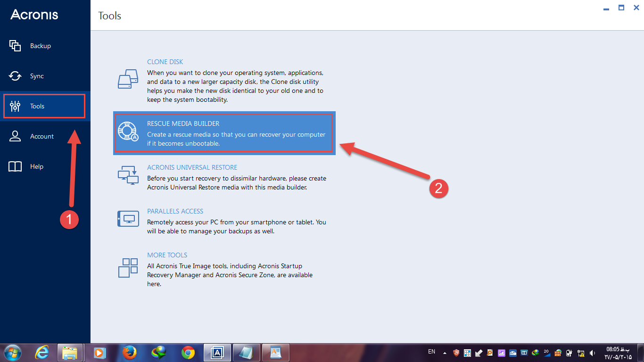Open the MORE TOOLS link
This screenshot has height=362, width=644.
coord(167,255)
